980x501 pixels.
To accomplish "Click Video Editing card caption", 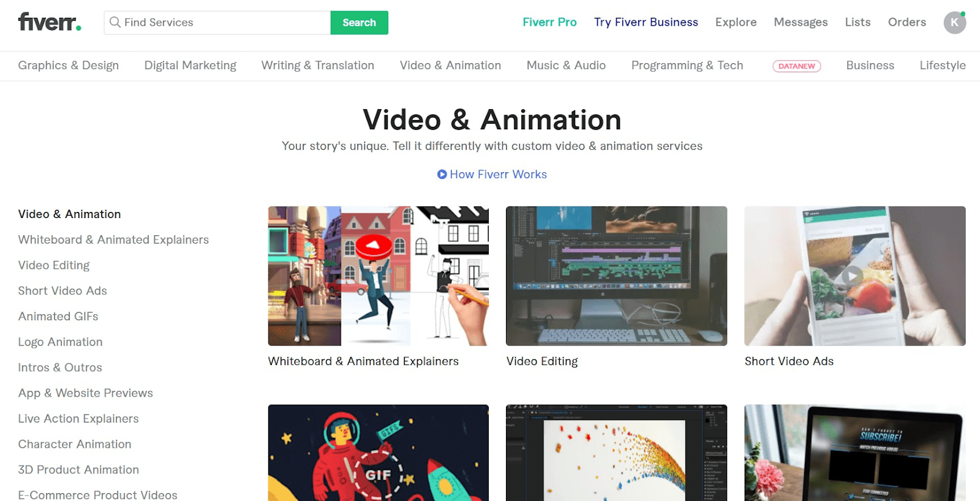I will pos(542,361).
